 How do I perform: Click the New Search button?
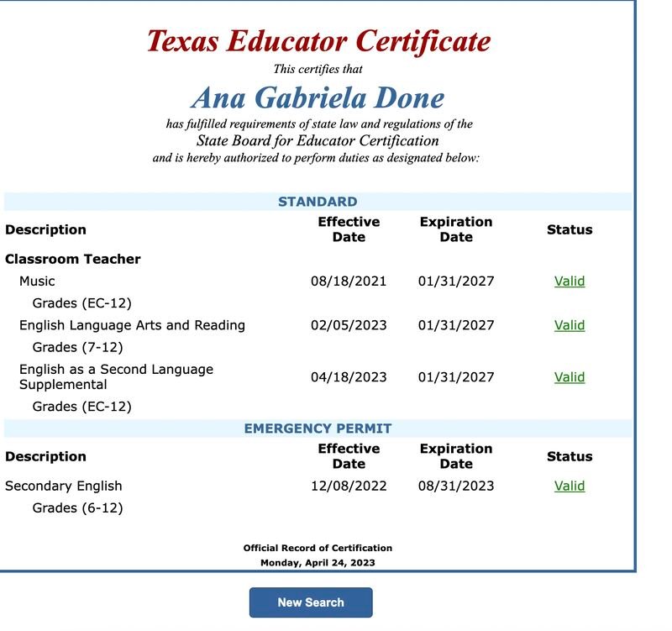click(310, 602)
